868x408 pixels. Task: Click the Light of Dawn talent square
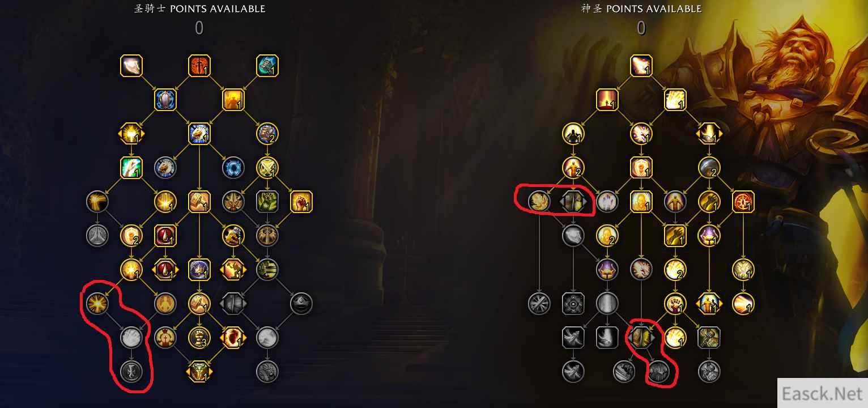[675, 100]
